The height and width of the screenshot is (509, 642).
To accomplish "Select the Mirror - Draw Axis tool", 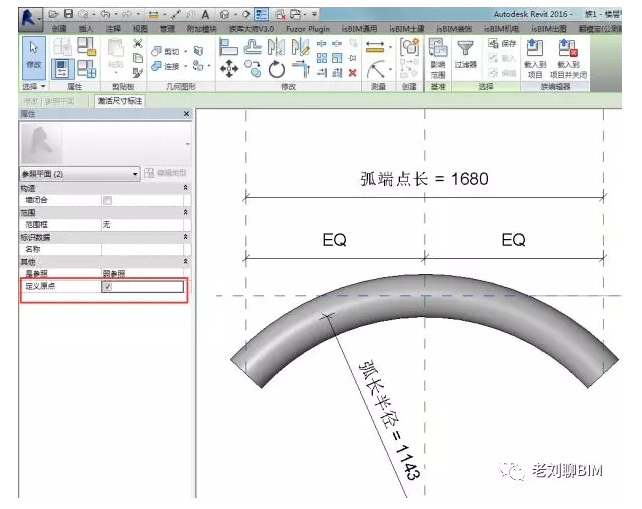I will (x=301, y=47).
